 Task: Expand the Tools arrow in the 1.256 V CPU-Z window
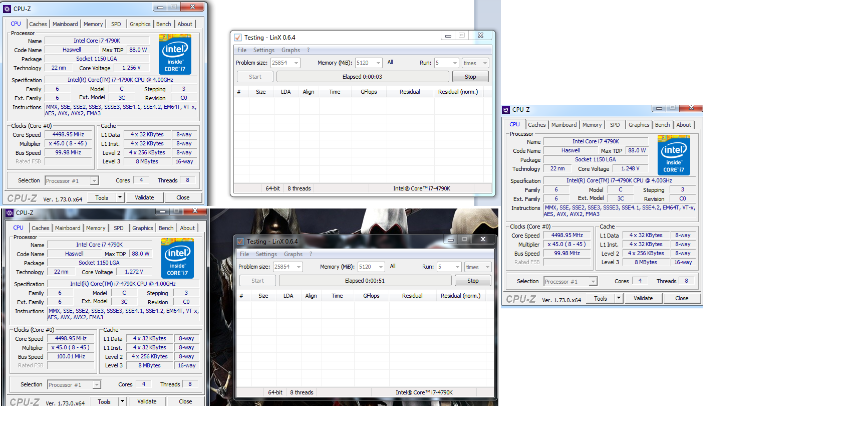[120, 197]
